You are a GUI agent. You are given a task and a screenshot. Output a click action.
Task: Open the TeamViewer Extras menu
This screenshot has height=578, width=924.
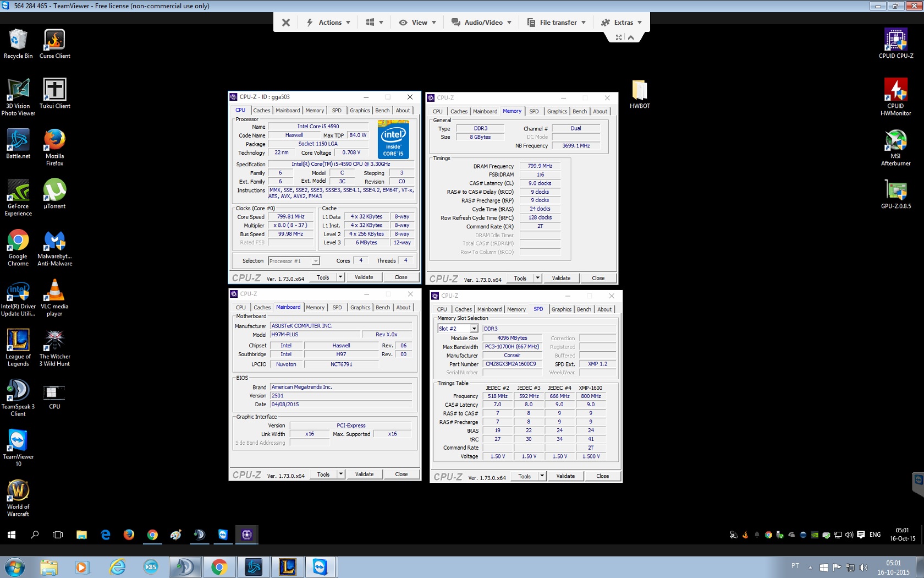(x=621, y=23)
